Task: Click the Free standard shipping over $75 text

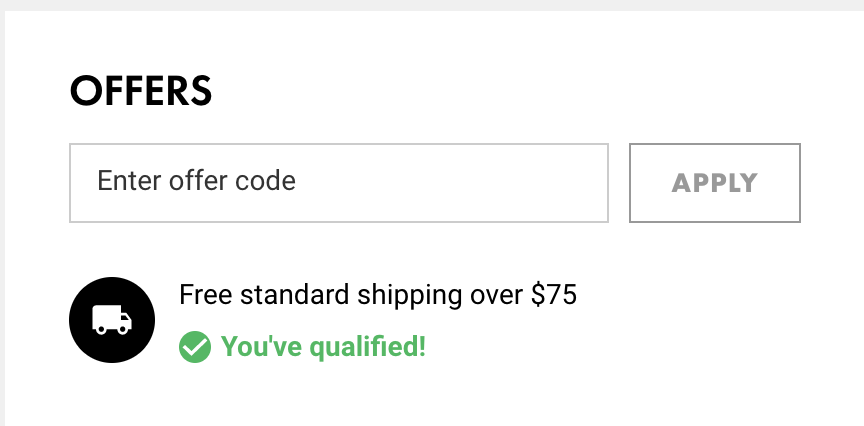Action: (378, 295)
